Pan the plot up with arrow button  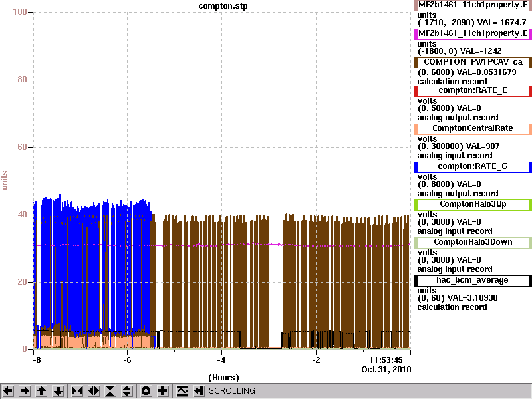(42, 391)
